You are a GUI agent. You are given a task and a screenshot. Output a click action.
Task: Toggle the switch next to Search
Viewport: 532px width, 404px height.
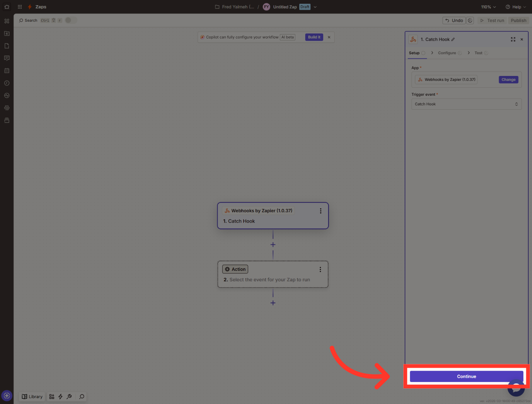(71, 20)
